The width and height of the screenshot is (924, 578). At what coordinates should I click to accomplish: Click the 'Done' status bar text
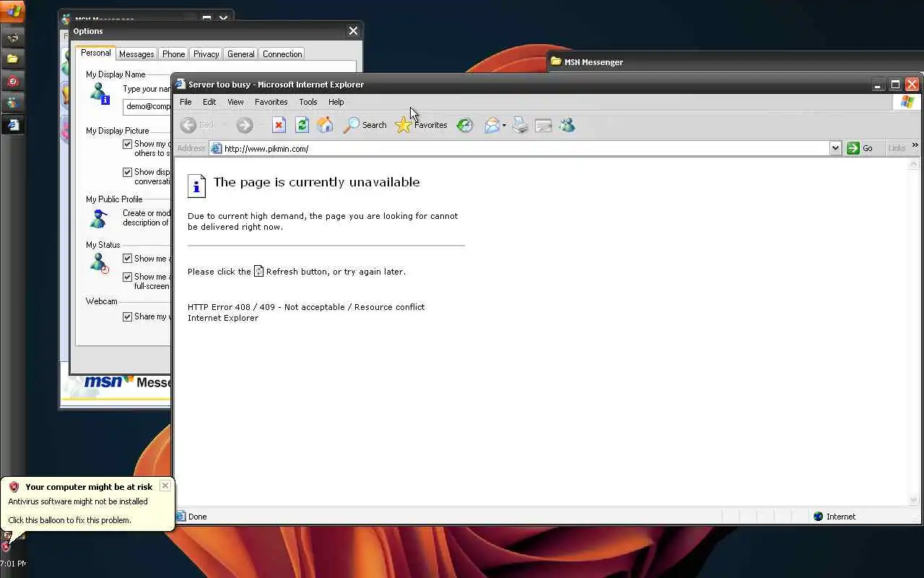coord(197,517)
